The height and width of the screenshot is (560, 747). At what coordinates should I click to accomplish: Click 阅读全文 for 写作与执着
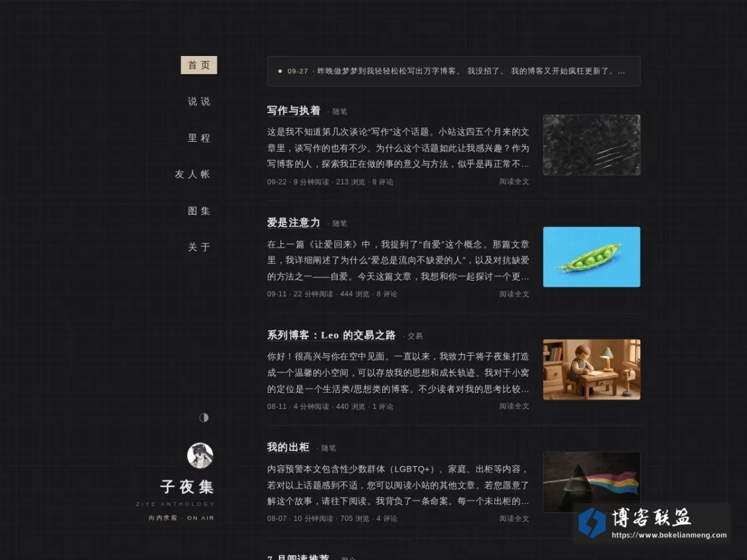click(x=514, y=182)
